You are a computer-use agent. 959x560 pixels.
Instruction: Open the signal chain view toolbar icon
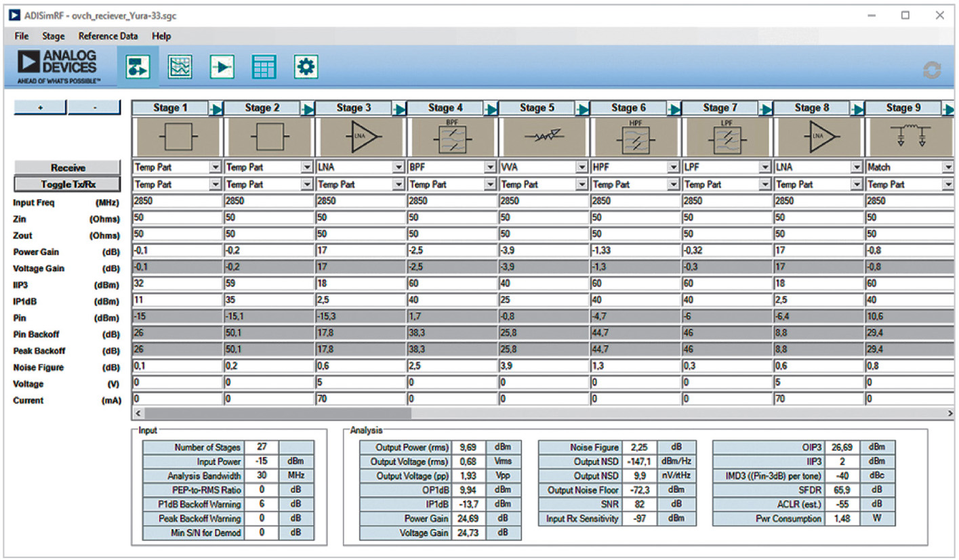[138, 67]
